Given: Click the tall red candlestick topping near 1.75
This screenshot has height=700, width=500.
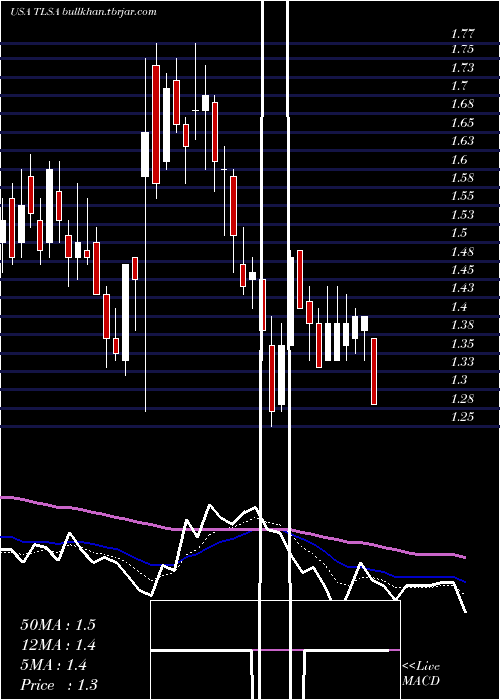Looking at the screenshot, I should 156,124.
